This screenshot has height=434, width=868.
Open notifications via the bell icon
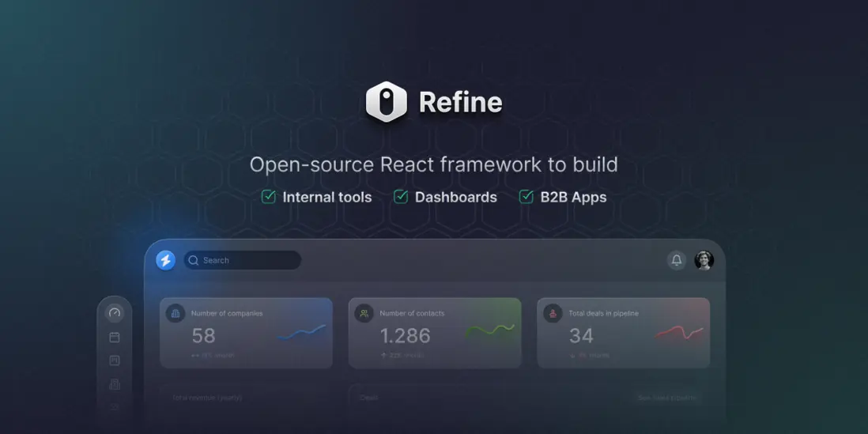[677, 260]
